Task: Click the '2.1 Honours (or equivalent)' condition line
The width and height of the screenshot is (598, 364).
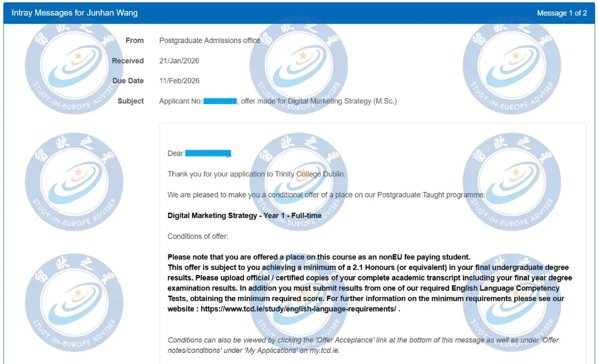Action: coord(368,268)
